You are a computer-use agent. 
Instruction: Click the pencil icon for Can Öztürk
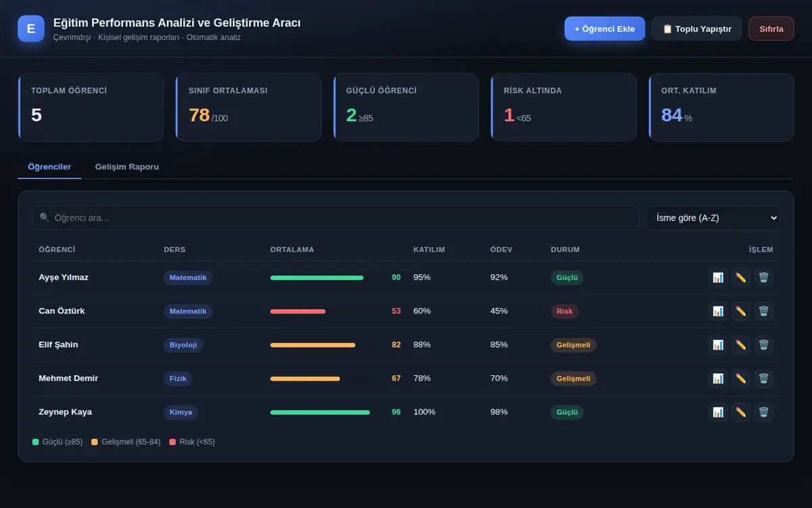point(741,311)
